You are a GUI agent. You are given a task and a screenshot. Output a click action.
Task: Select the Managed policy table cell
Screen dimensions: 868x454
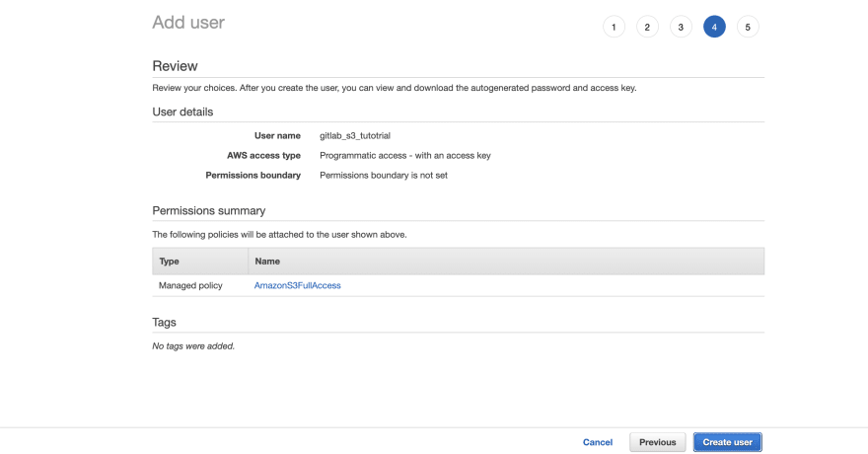pos(190,285)
